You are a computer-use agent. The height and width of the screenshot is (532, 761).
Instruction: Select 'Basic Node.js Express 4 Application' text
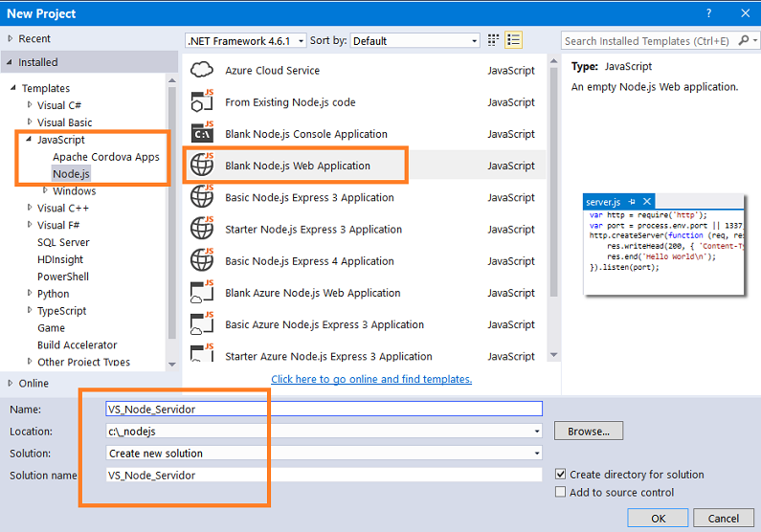tap(309, 261)
